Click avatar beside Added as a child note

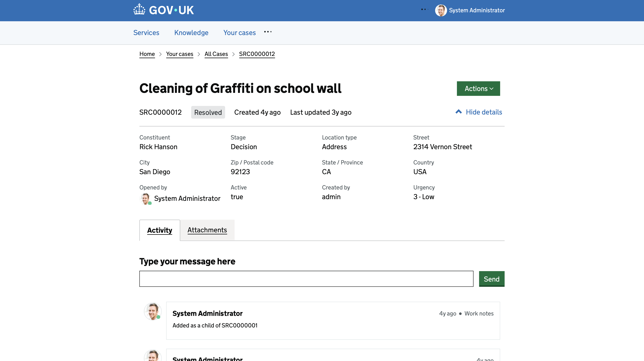pyautogui.click(x=153, y=311)
